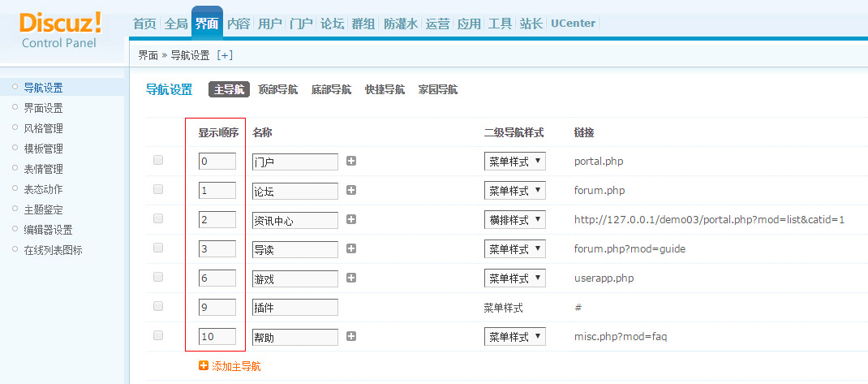
Task: Select the 界面 top menu tab
Action: (207, 24)
